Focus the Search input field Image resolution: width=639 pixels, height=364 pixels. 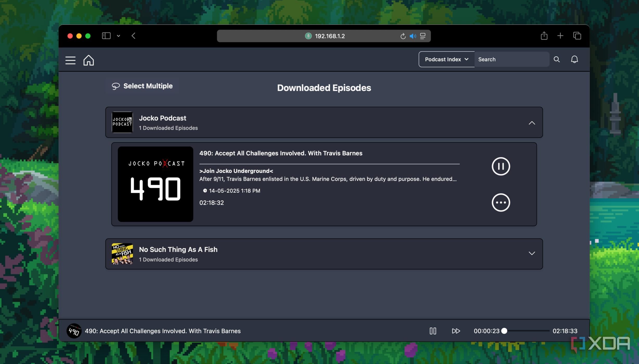512,59
